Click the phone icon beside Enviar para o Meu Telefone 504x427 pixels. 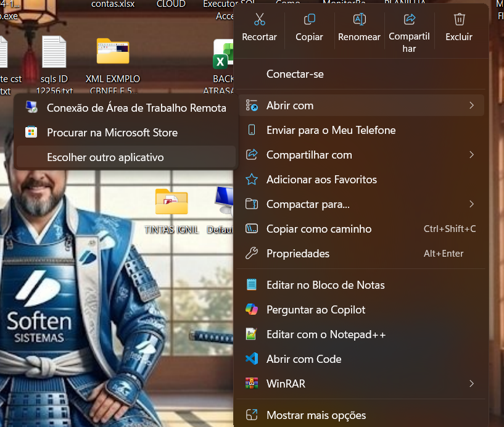[x=252, y=130]
